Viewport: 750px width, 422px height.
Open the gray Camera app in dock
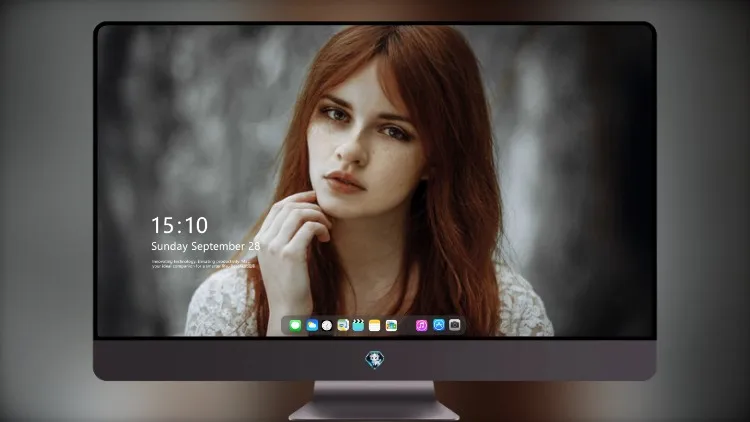(x=455, y=325)
